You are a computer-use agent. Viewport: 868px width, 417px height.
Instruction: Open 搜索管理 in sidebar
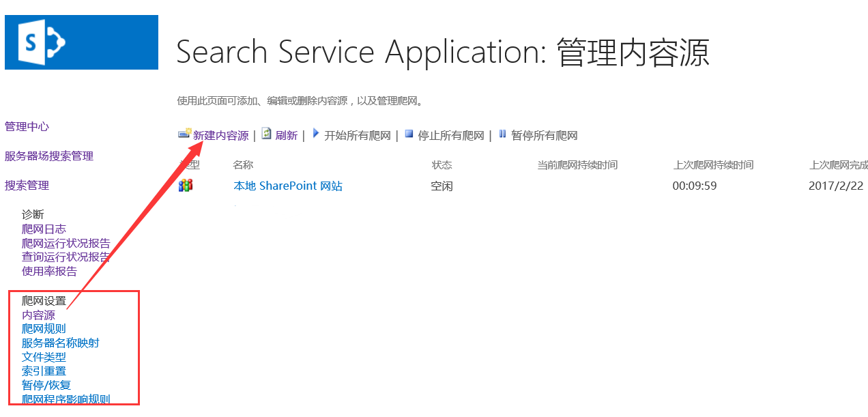tap(27, 185)
